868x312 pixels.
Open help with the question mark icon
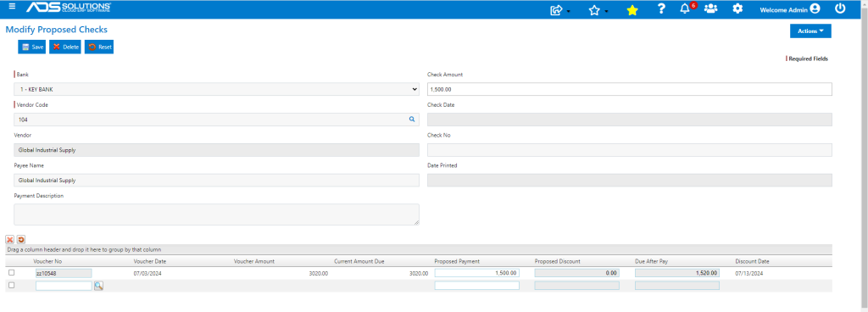click(661, 8)
